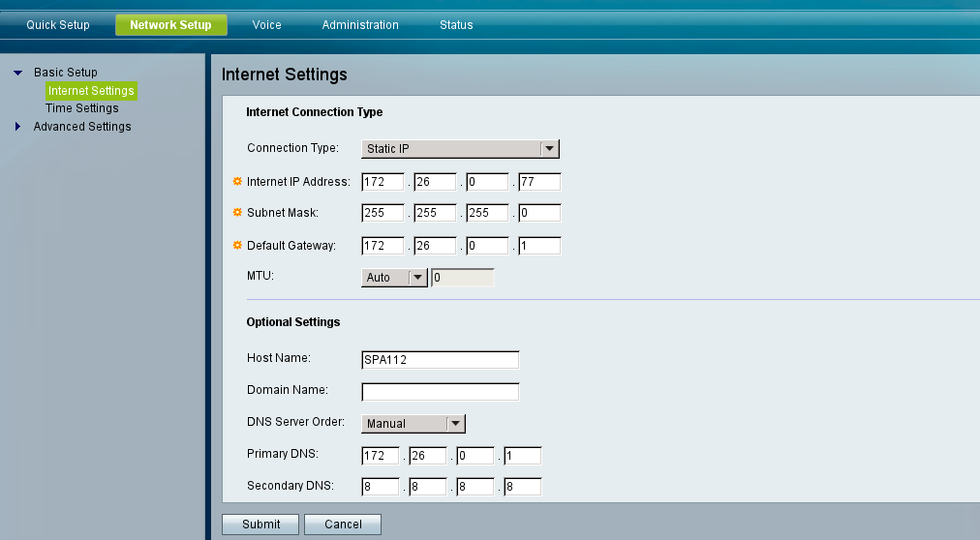Click the first octet of Primary DNS

coord(381,456)
